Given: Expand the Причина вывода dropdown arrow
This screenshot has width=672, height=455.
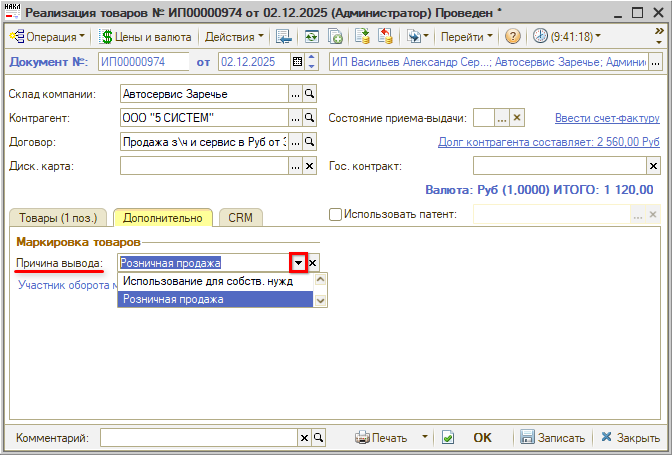Looking at the screenshot, I should (298, 263).
